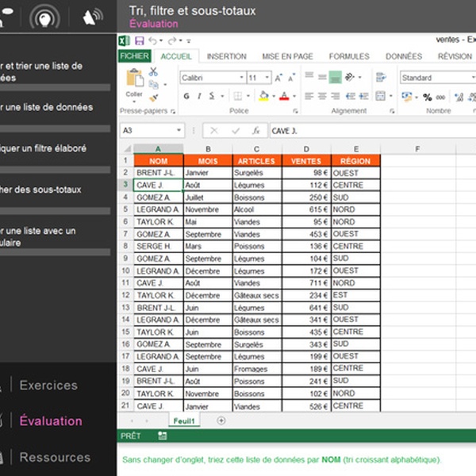476x476 pixels.
Task: Click the Coller paste clipboard icon
Action: pos(135,78)
